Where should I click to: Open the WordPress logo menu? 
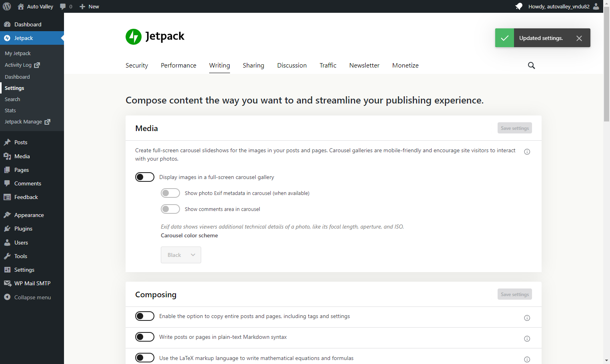click(x=7, y=6)
